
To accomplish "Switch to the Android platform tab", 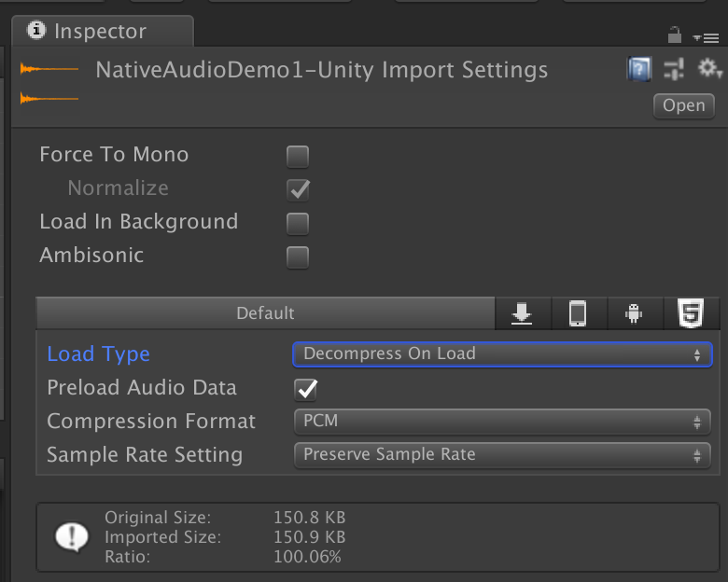I will click(x=635, y=313).
